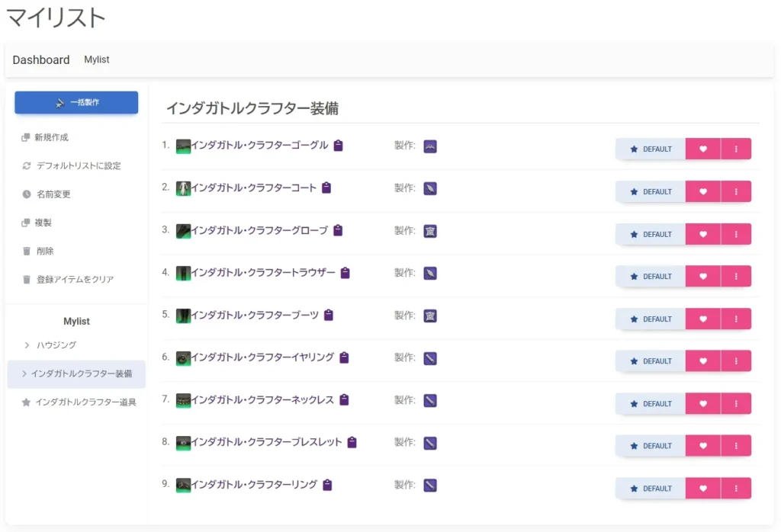Click the ゴーグル item thumbnail icon
Image resolution: width=781 pixels, height=532 pixels.
(183, 146)
